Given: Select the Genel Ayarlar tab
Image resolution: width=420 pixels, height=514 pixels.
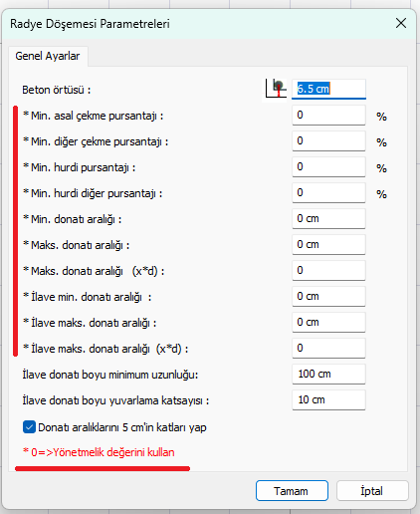Looking at the screenshot, I should 48,56.
